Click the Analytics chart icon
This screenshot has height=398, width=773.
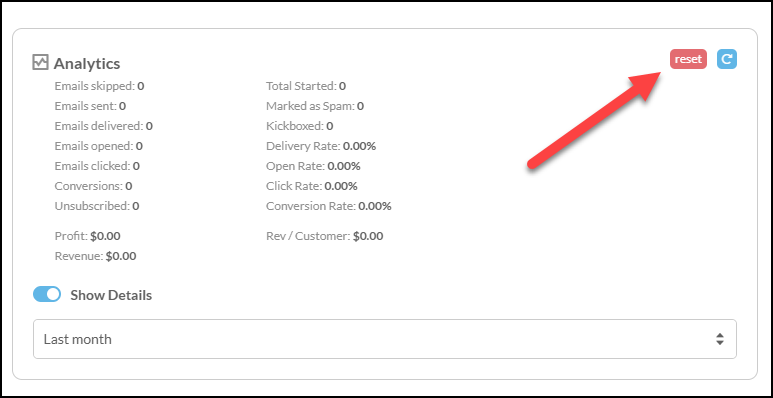click(x=40, y=62)
